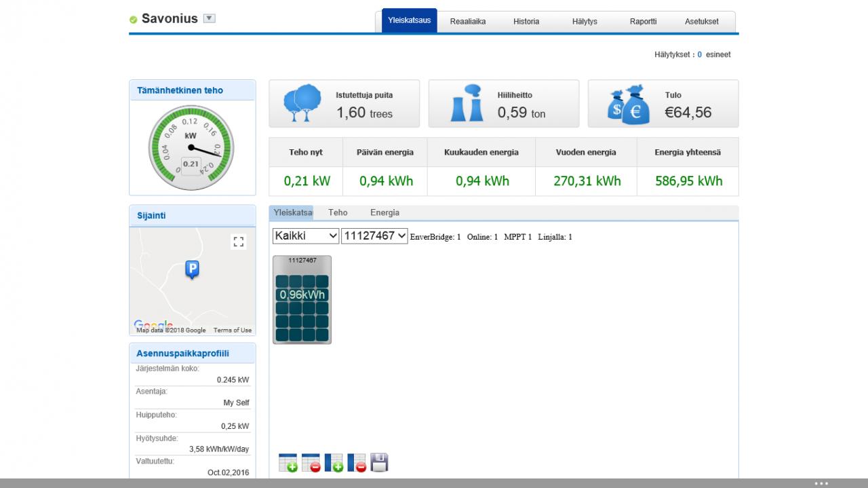Click the Asentaja value My Self
Viewport: 868px width, 488px height.
[237, 403]
